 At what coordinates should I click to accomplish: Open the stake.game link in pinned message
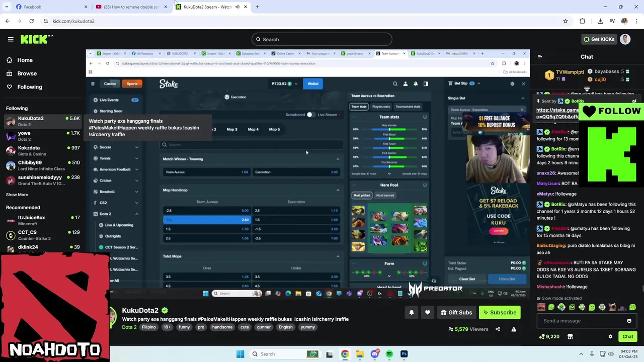click(557, 113)
